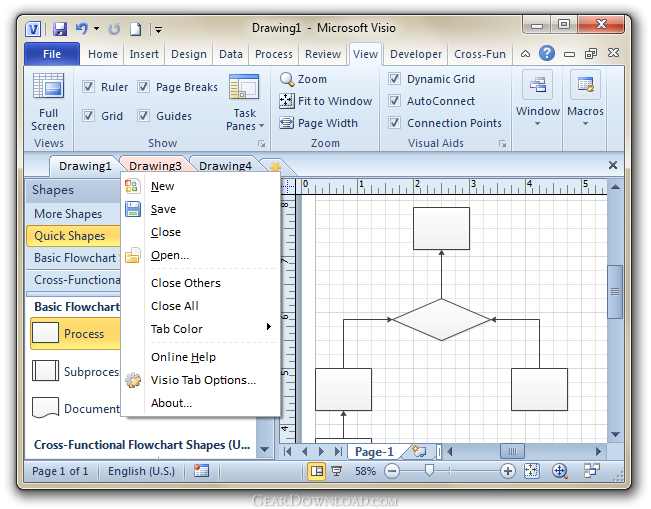
Task: Click the new tab star icon
Action: point(275,166)
